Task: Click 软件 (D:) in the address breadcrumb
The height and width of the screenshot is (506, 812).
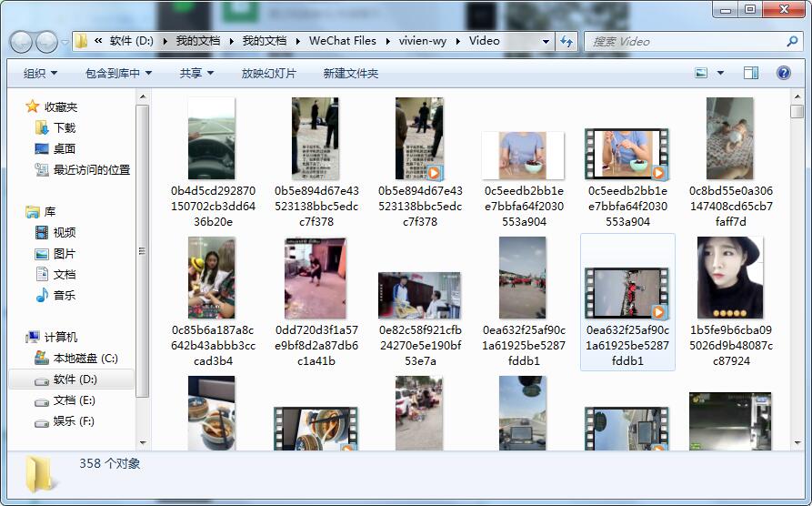Action: [132, 41]
